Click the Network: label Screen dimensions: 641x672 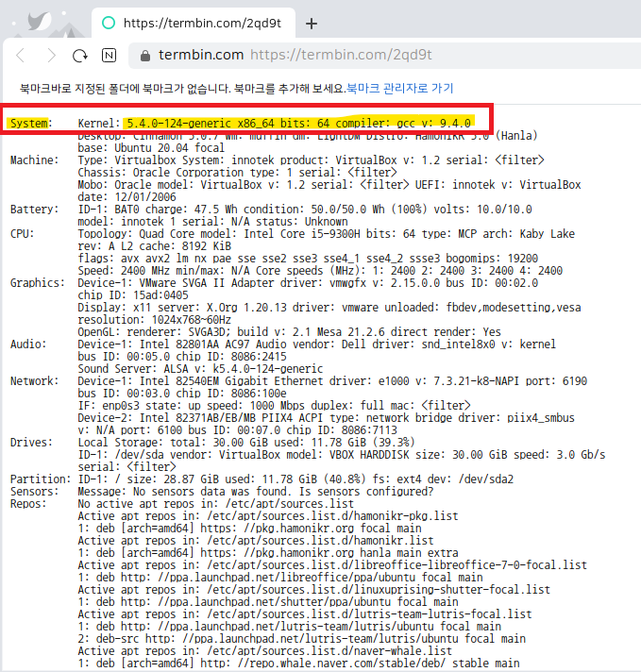[x=34, y=381]
